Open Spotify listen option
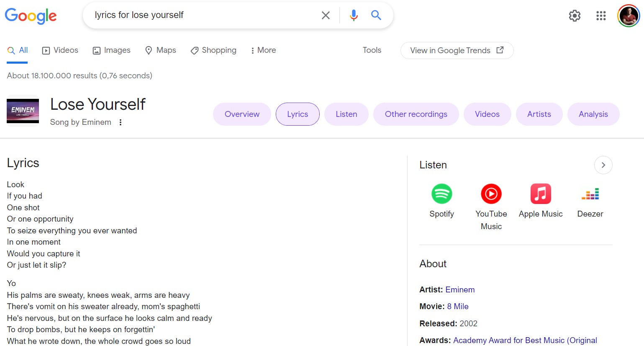This screenshot has width=644, height=346. pos(441,201)
